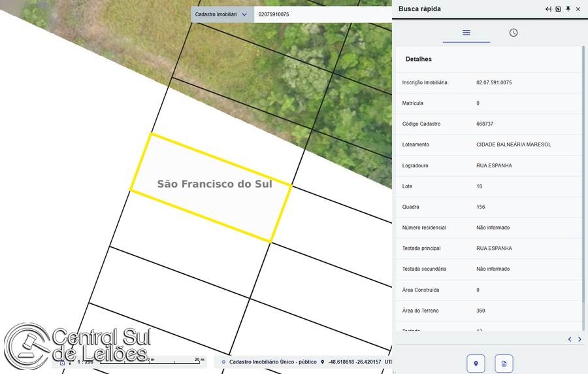Click the layer icon beside Cadastro Imobiliário Único

coord(223,362)
